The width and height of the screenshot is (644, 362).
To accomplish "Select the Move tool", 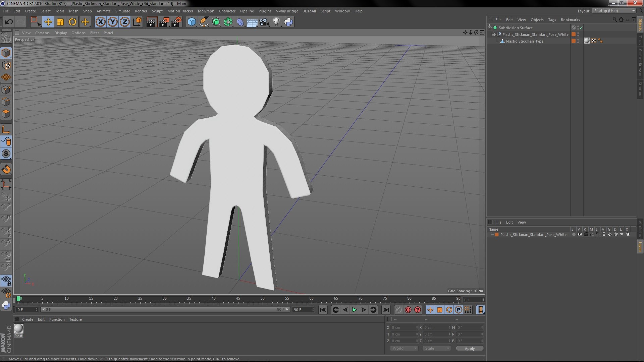I will coord(48,22).
